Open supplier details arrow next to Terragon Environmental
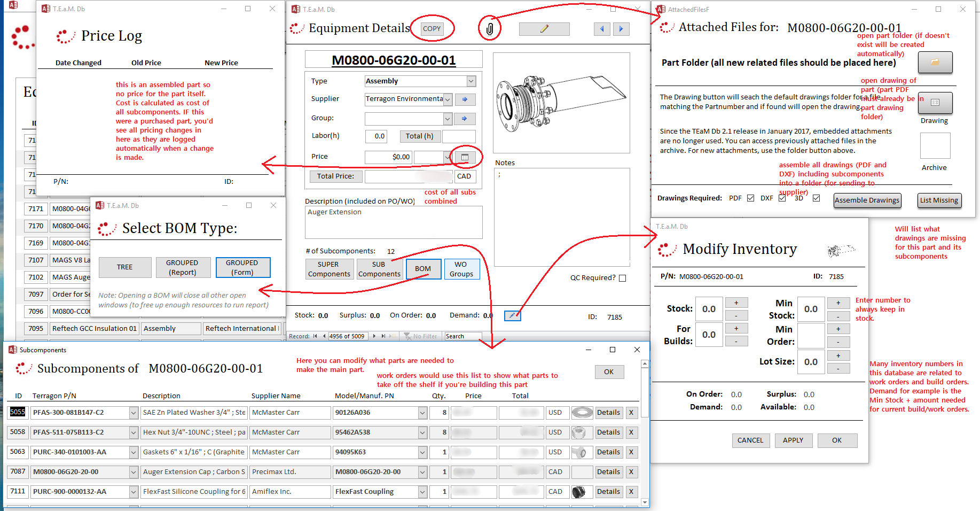980x511 pixels. [465, 99]
